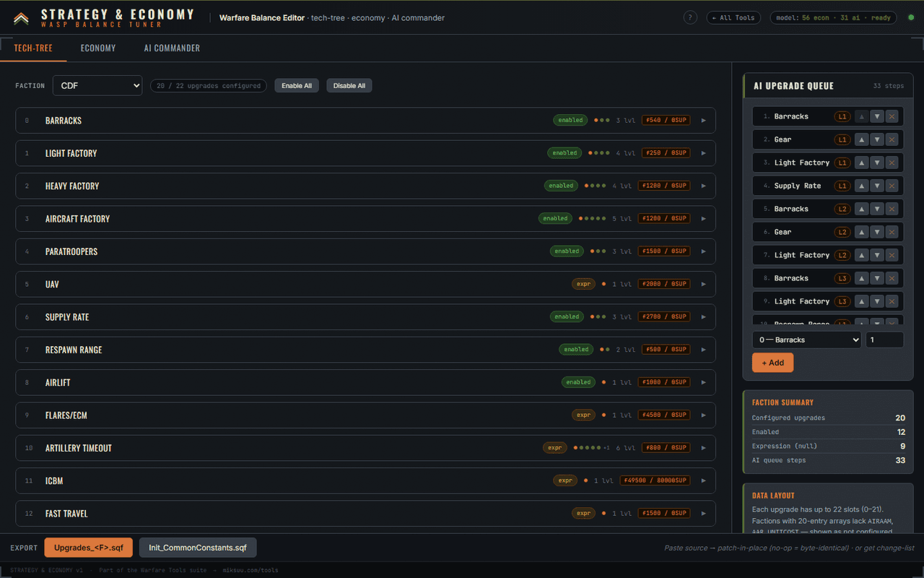Move step 4 Supply Rate up

(861, 186)
